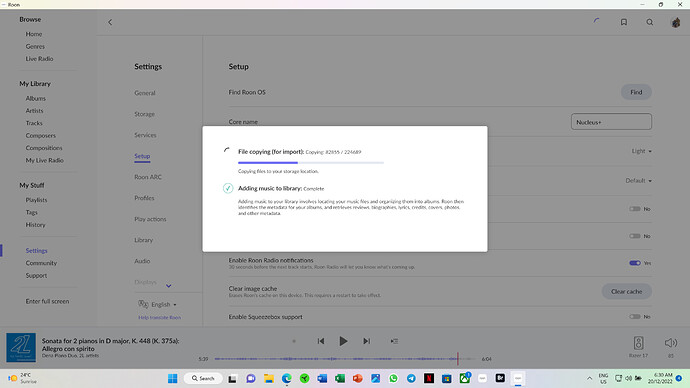Open Support in the sidebar

pos(36,275)
